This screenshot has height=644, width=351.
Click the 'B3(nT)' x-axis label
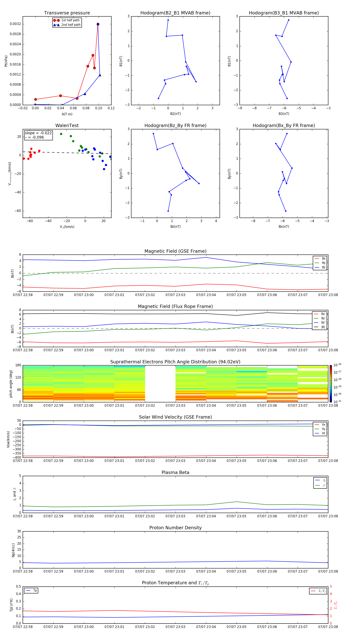284,114
